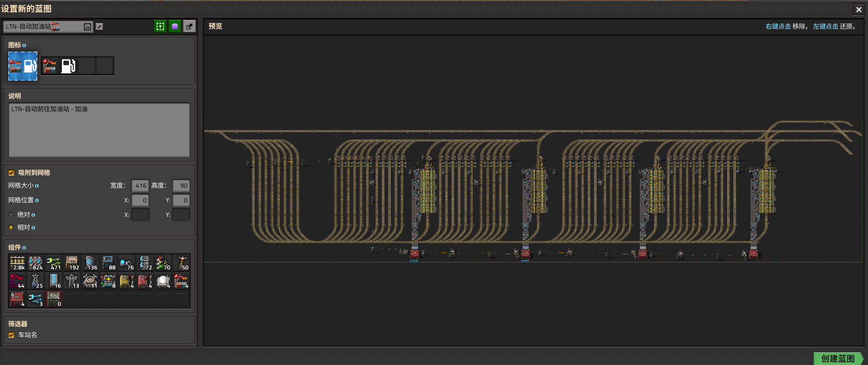The image size is (868, 365).
Task: Close the blueprint setup window
Action: tap(858, 9)
